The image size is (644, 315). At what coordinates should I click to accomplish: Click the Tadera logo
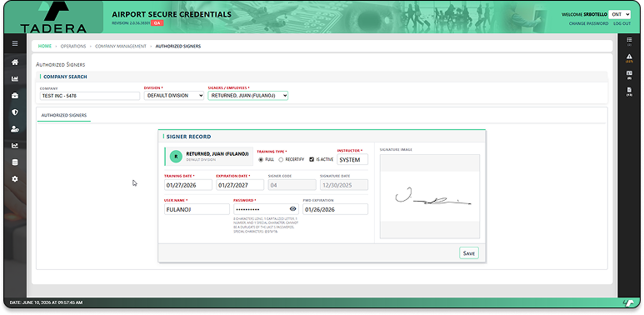(x=53, y=17)
